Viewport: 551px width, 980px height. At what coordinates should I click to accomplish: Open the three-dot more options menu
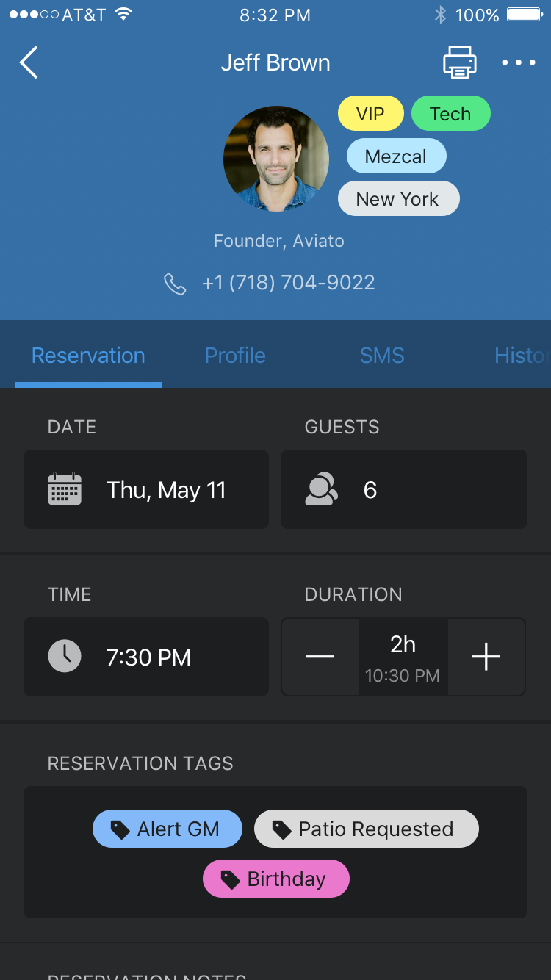coord(519,62)
